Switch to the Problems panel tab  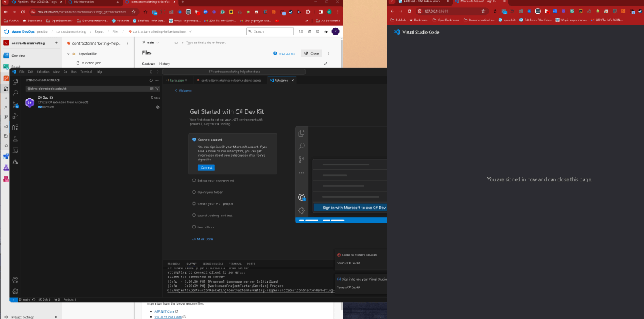(174, 264)
